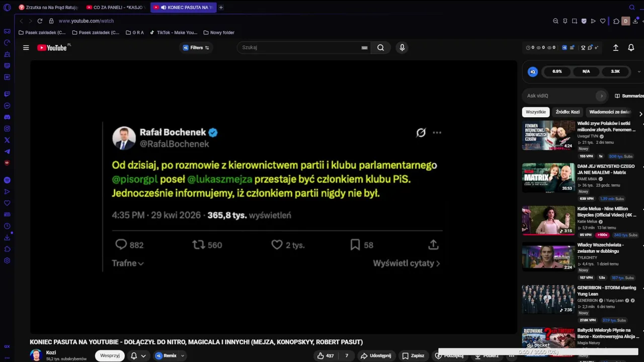Submit Ask vidIQ arrow button

[601, 96]
